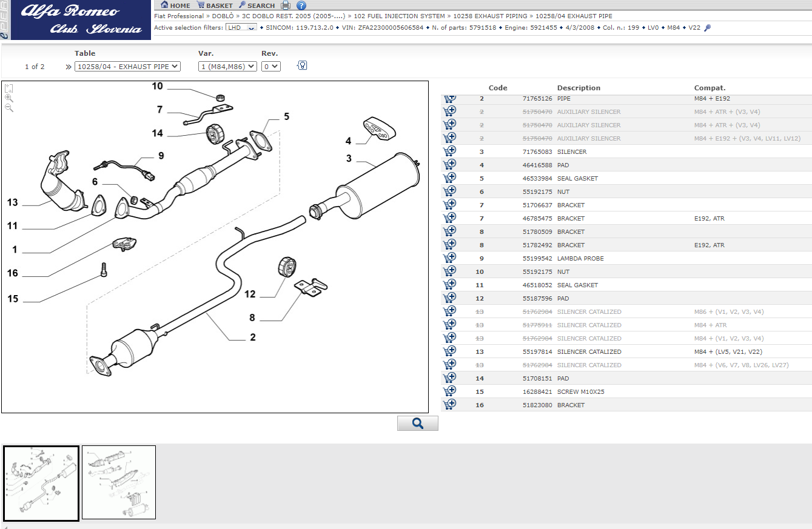The height and width of the screenshot is (529, 812).
Task: Open 10258 EXHAUST PIPING breadcrumb
Action: click(491, 16)
